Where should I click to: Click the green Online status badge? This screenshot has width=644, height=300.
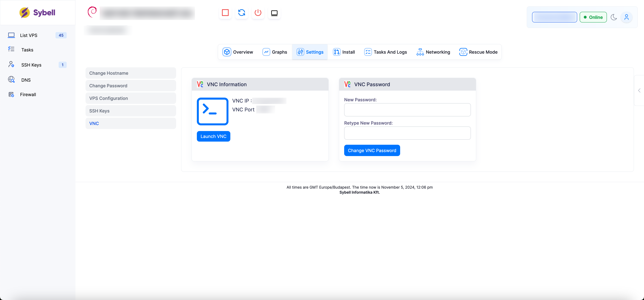tap(593, 17)
